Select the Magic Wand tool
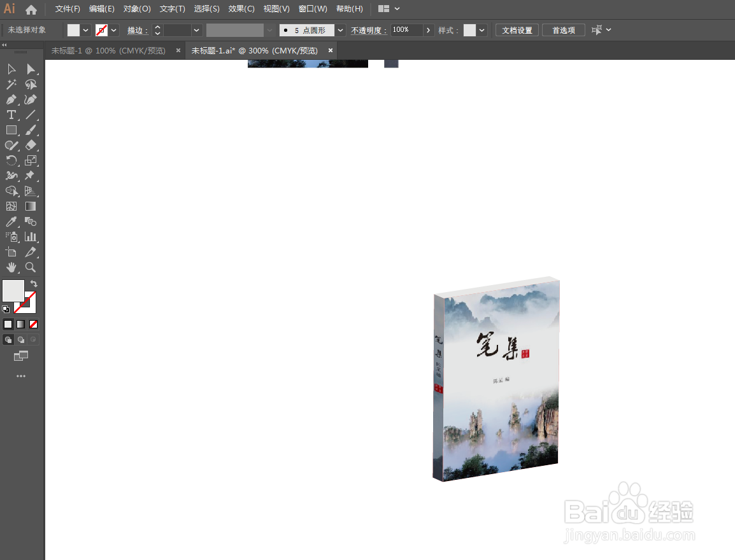This screenshot has height=560, width=735. (11, 84)
